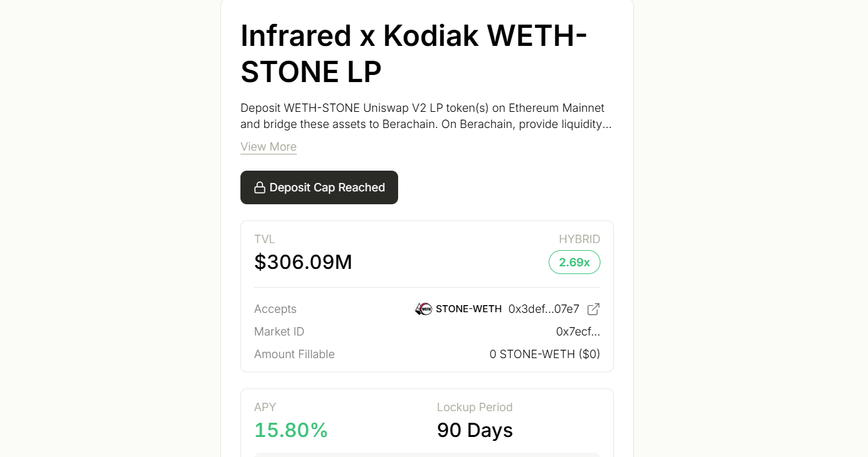Click the 15.80% APY figure

pyautogui.click(x=291, y=430)
